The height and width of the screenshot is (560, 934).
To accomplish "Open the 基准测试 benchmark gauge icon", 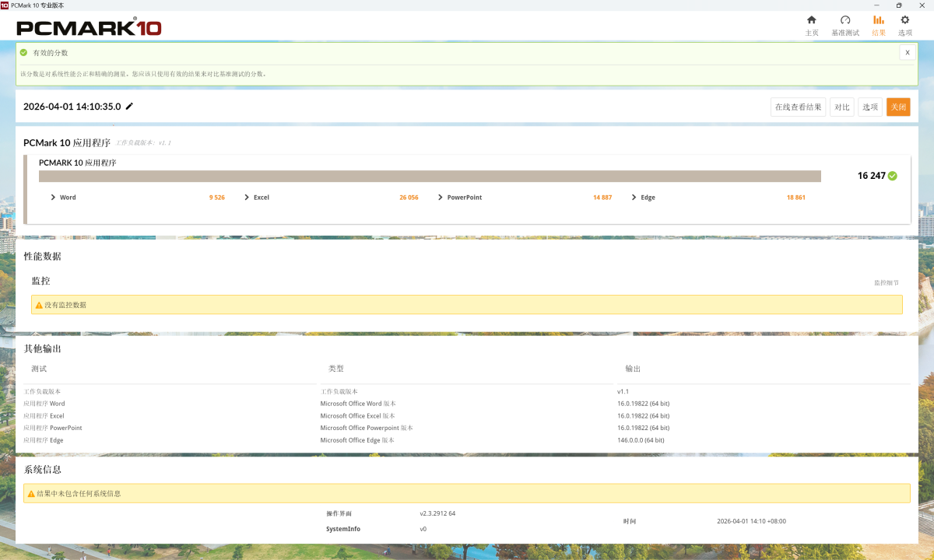I will point(845,20).
